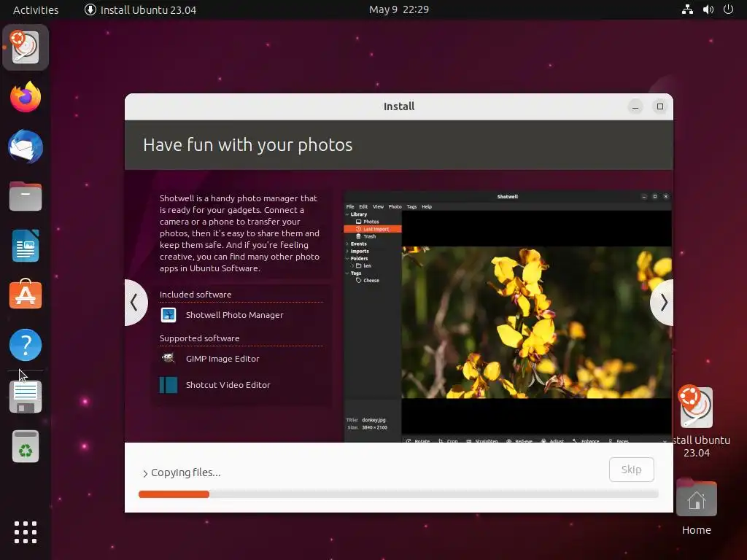Skip the current installer step

click(631, 470)
